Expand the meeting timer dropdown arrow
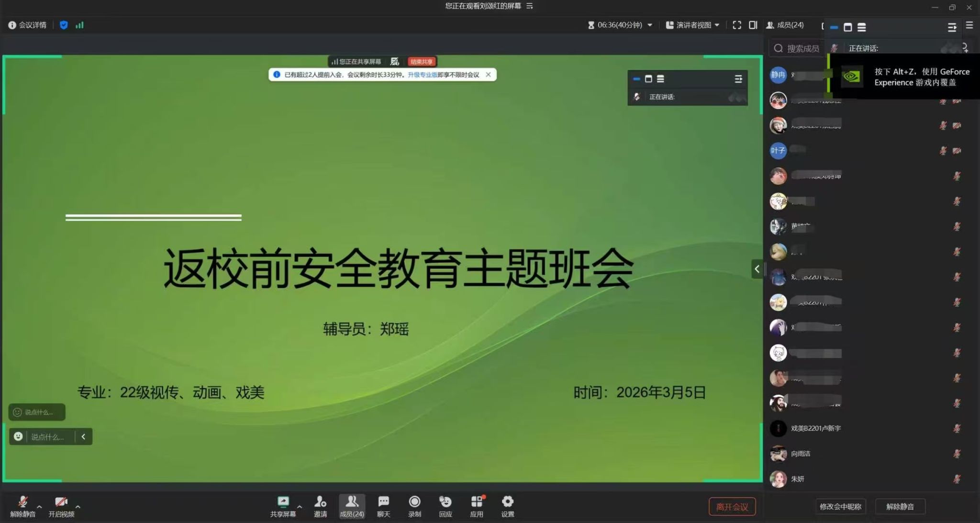The width and height of the screenshot is (980, 523). pyautogui.click(x=650, y=25)
